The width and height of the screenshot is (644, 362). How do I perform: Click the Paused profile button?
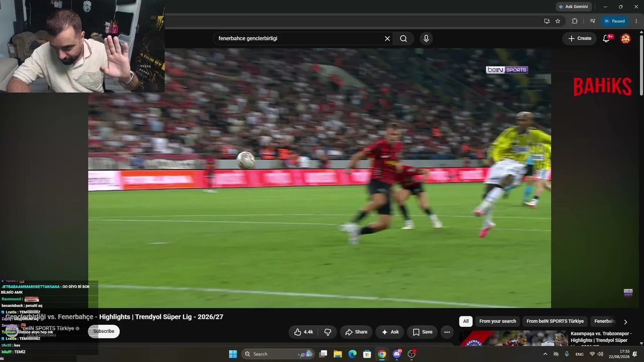point(614,21)
